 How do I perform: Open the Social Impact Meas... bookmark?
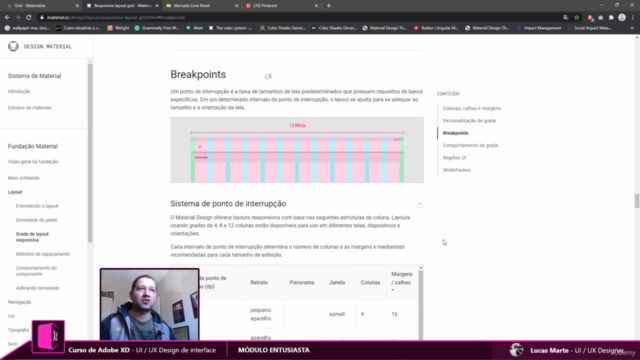(x=589, y=28)
